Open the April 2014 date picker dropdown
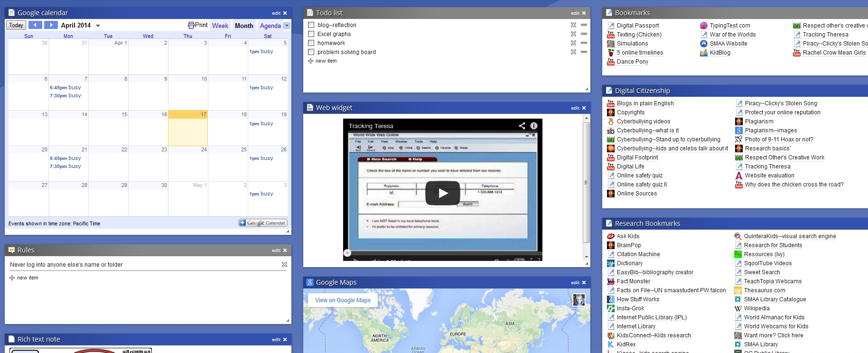This screenshot has height=353, width=868. coord(98,26)
